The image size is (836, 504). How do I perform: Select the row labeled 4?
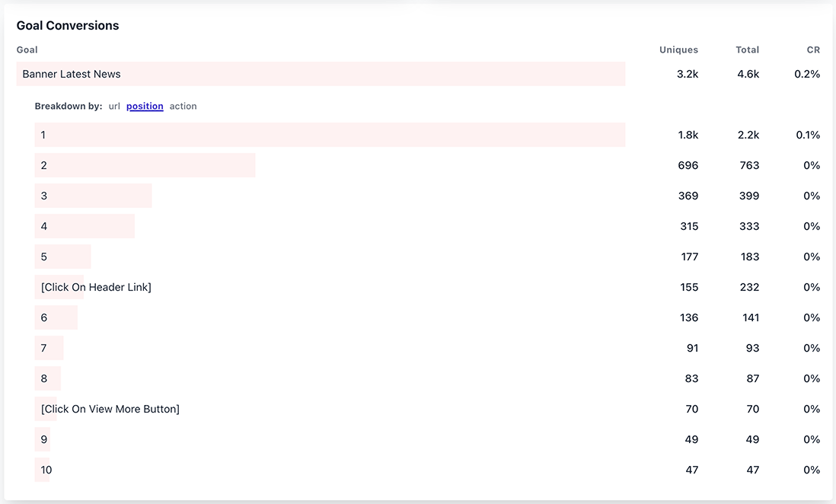(44, 226)
